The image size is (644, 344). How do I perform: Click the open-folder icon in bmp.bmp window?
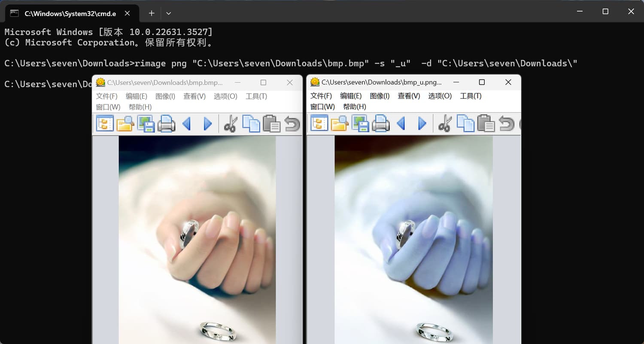coord(125,124)
